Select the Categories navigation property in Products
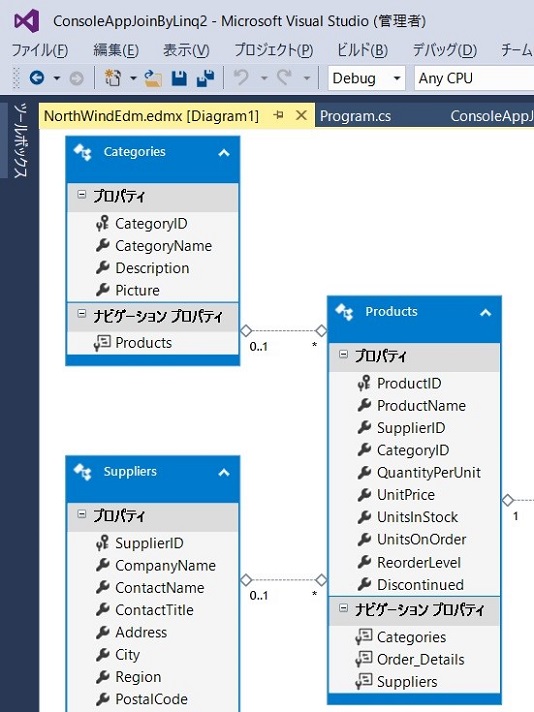 click(411, 637)
